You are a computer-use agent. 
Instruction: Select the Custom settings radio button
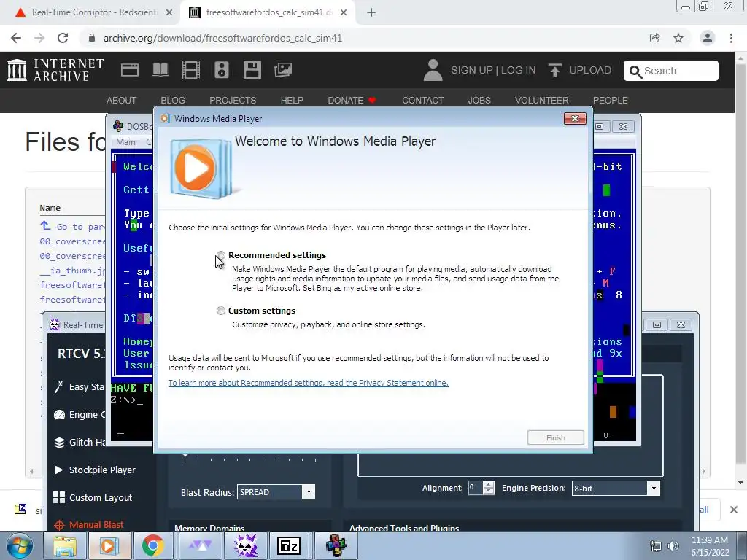point(220,311)
